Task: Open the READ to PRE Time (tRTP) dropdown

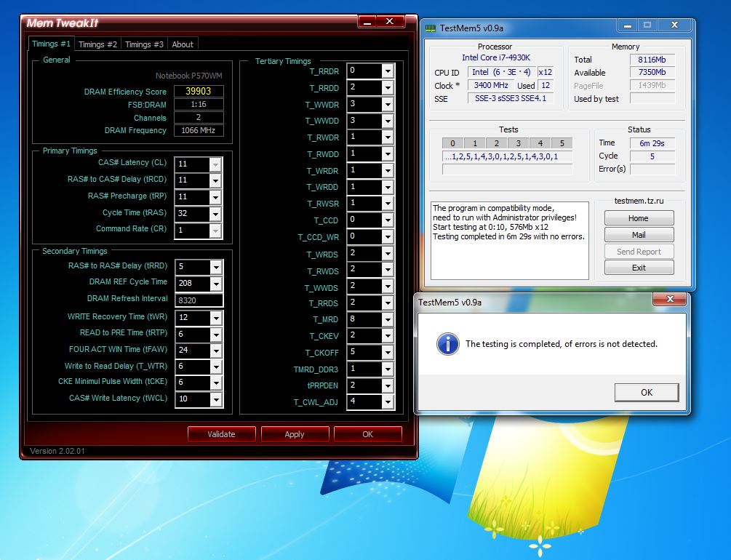Action: coord(216,335)
